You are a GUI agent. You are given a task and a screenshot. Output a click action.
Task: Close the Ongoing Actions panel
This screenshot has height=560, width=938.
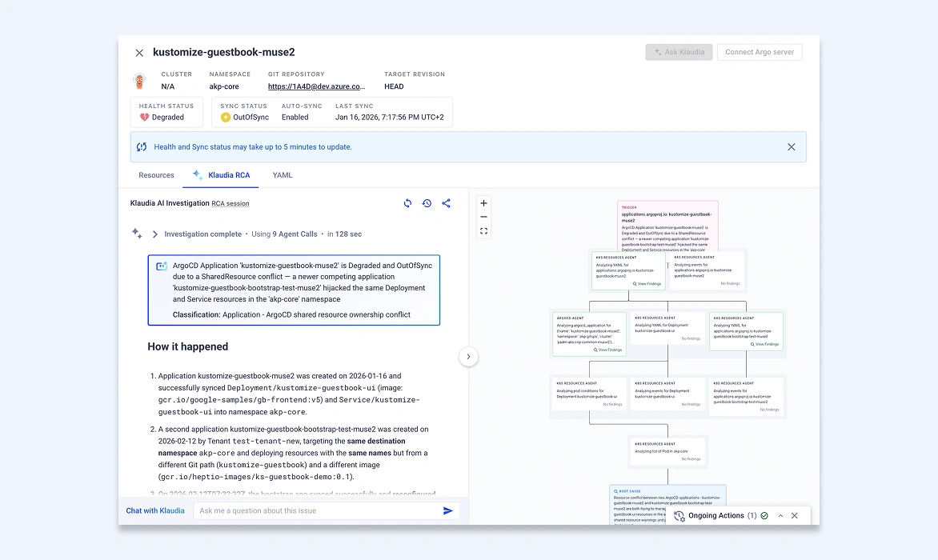(795, 516)
